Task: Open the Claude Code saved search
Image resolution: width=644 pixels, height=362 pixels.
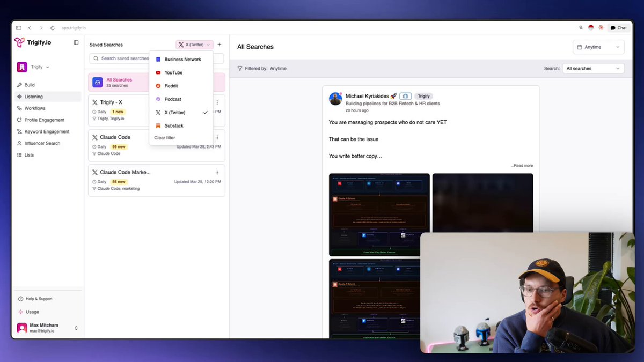Action: (157, 145)
